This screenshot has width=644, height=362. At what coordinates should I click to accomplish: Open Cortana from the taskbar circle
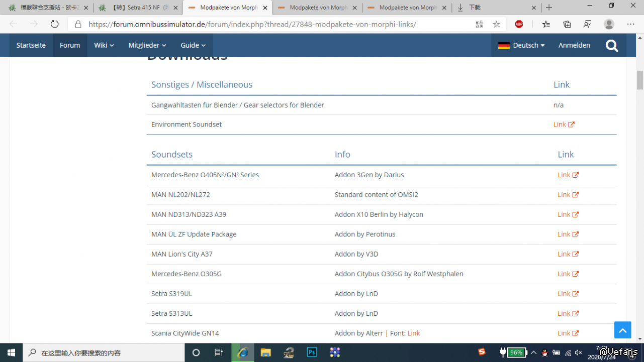coord(196,352)
